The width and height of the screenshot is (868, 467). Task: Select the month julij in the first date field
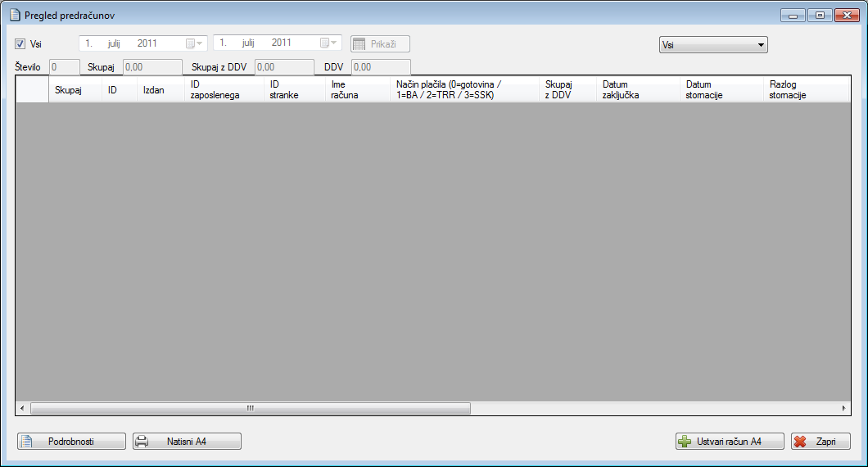coord(114,43)
